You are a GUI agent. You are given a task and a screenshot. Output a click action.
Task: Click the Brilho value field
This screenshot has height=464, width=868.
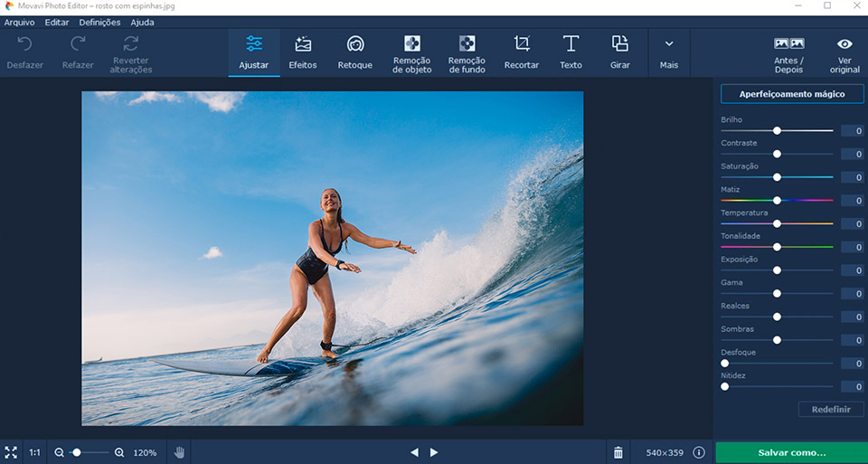[853, 131]
